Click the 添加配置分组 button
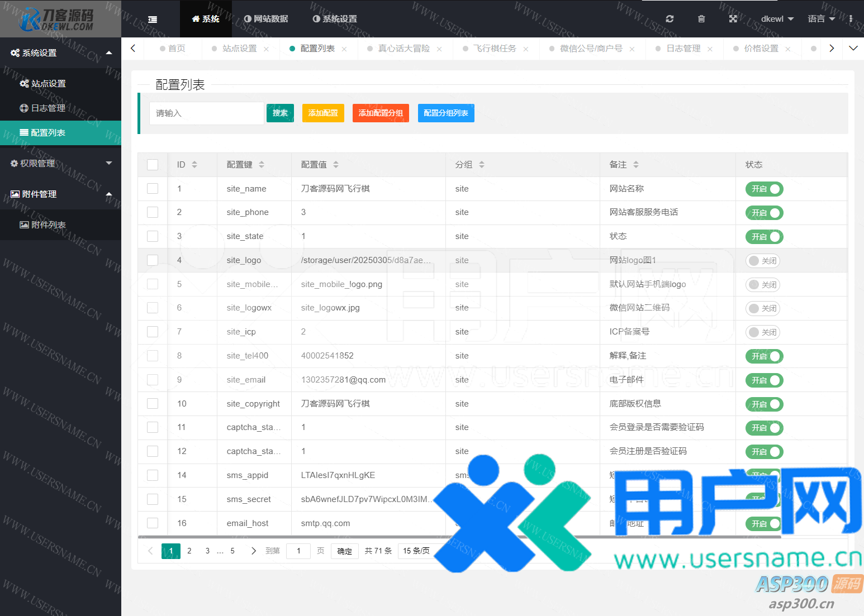The width and height of the screenshot is (864, 616). point(381,113)
